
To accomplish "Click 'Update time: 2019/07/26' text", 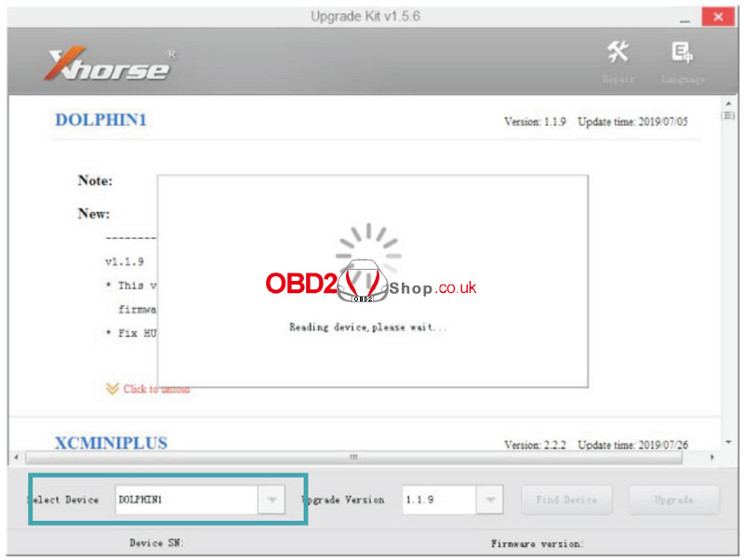I will click(x=632, y=445).
